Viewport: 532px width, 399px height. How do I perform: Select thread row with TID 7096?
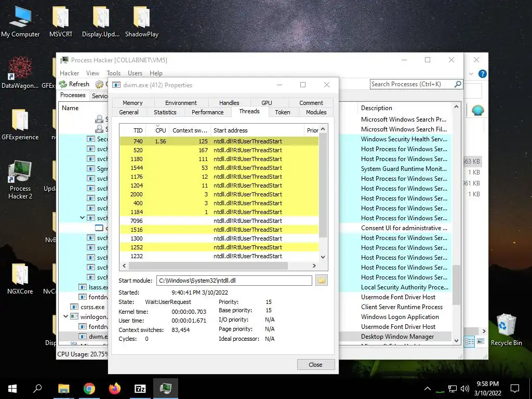coord(219,220)
